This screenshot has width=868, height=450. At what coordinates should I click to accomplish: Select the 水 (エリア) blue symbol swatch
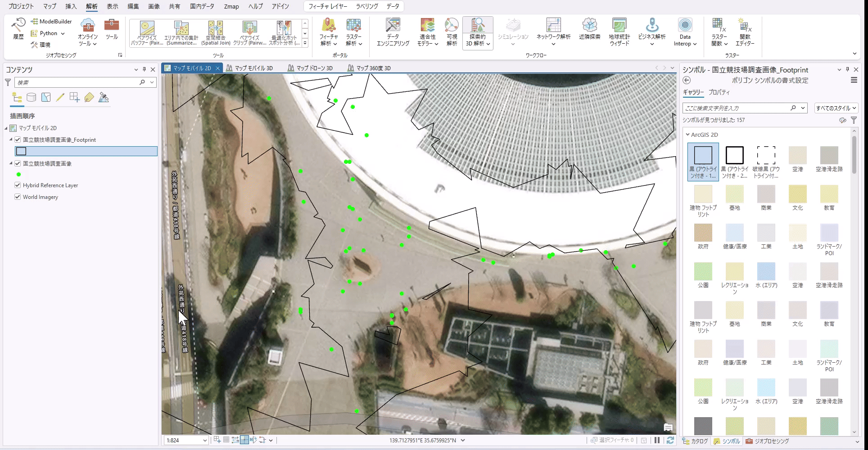pos(766,272)
